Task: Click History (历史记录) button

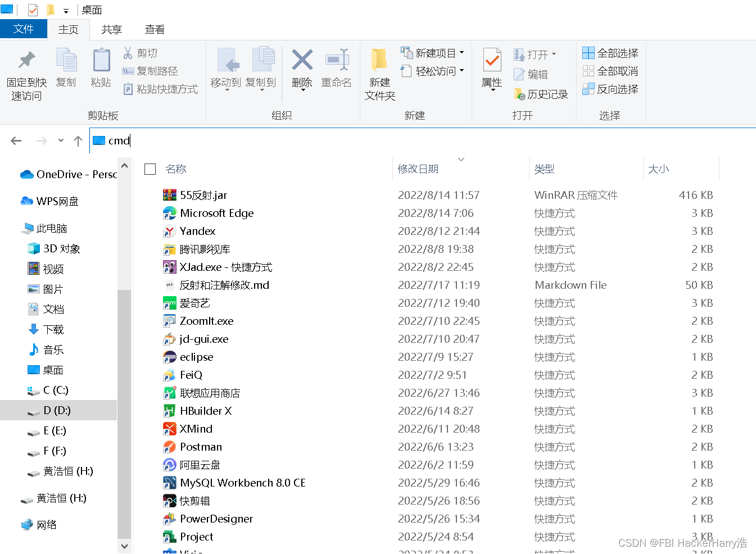Action: tap(541, 94)
